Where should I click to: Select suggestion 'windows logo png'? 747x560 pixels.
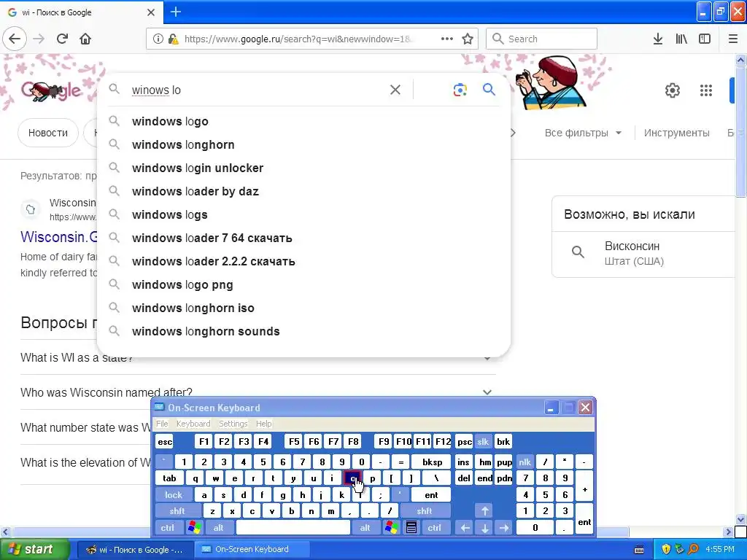pyautogui.click(x=303, y=285)
